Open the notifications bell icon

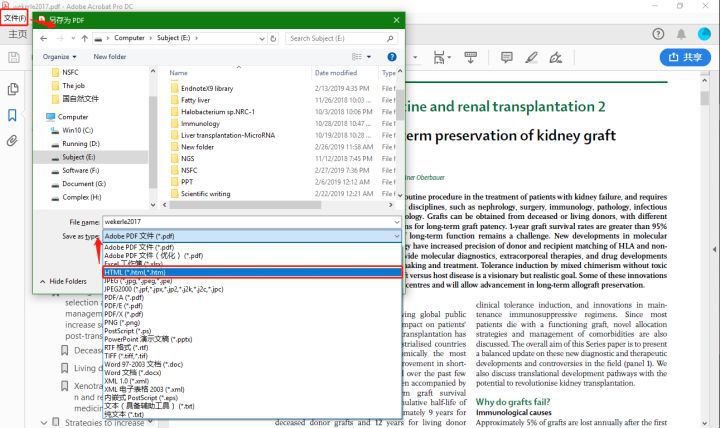(681, 34)
